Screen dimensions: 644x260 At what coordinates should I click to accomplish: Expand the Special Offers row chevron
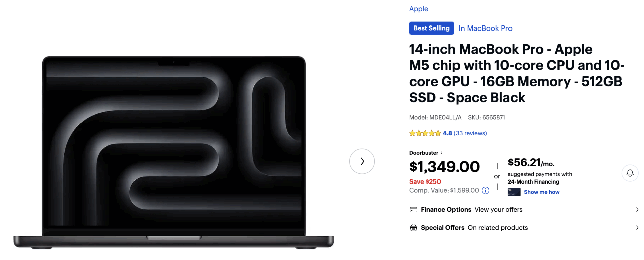click(x=637, y=228)
